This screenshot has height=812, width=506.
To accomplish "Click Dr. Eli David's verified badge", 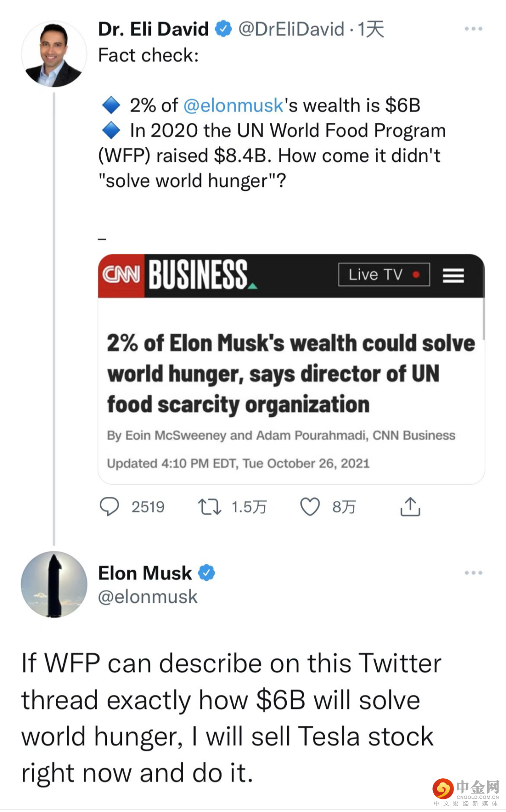I will coord(223,29).
